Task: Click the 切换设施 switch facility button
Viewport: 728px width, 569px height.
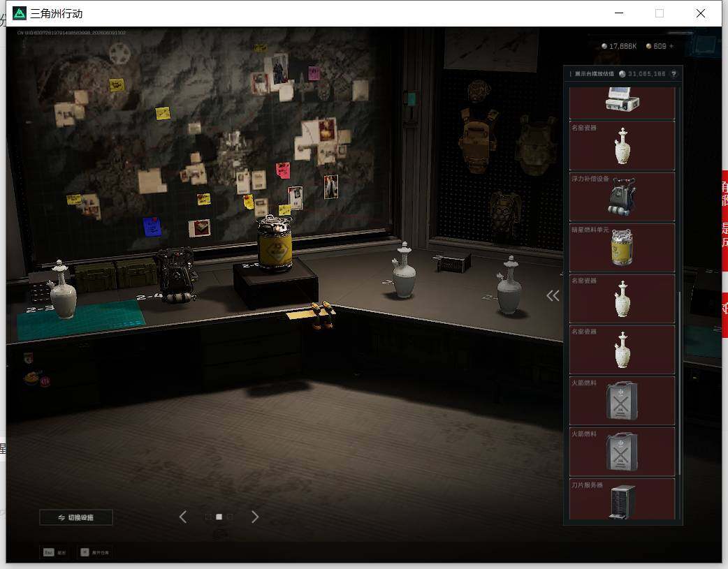Action: click(x=76, y=517)
